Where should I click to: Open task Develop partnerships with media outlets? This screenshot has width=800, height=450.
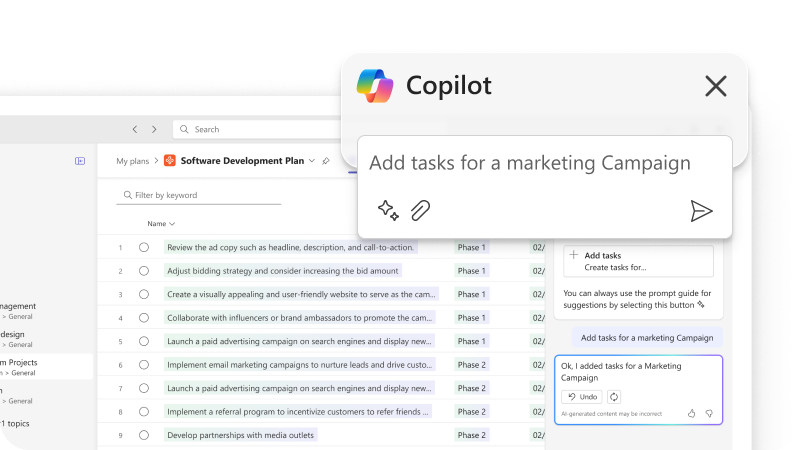pos(240,435)
